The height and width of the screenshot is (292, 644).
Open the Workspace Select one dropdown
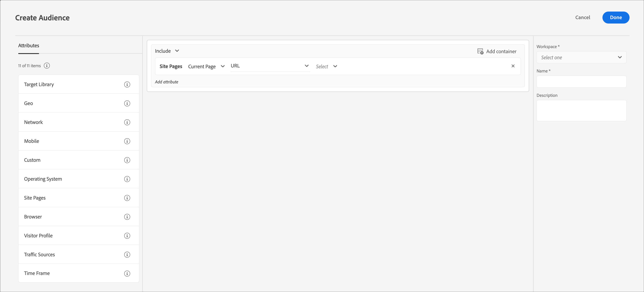click(581, 57)
